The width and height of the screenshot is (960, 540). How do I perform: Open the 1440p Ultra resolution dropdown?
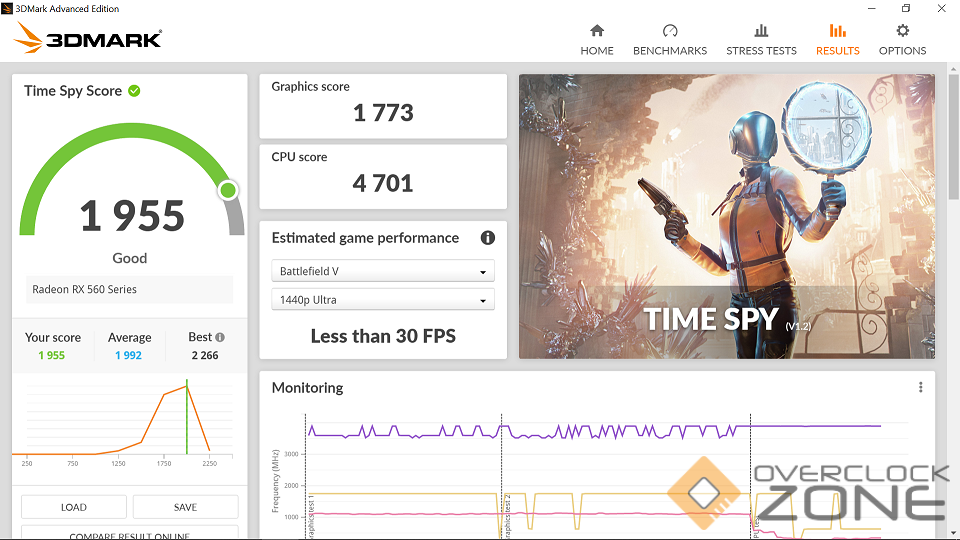[x=383, y=299]
